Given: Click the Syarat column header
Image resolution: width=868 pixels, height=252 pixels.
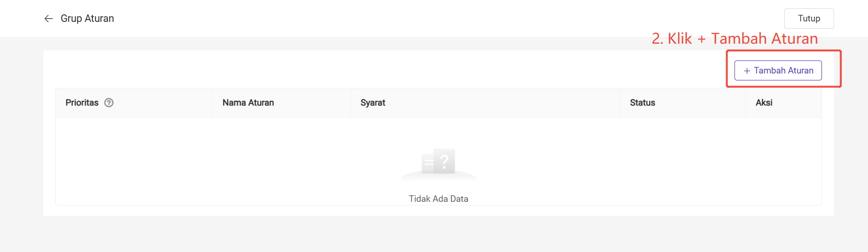Looking at the screenshot, I should coord(373,103).
